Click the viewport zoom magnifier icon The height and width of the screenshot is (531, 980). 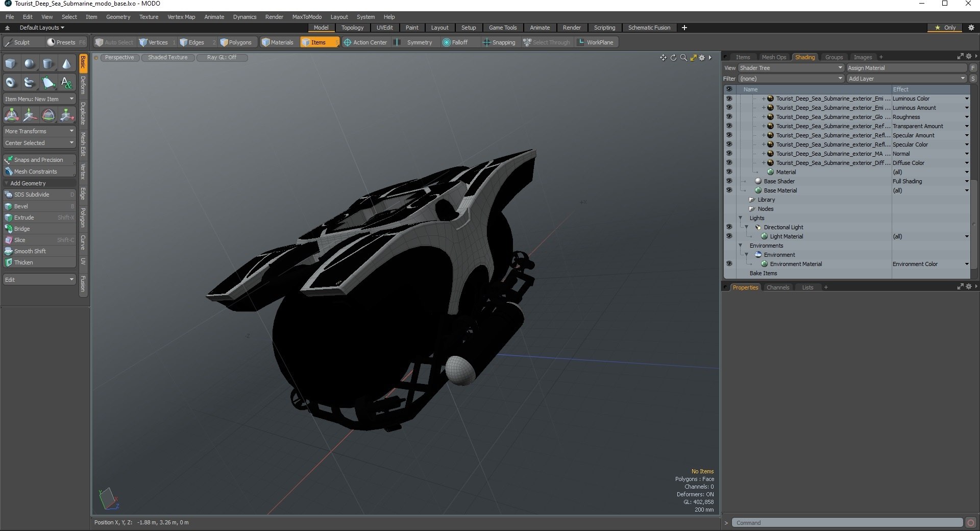pos(683,58)
